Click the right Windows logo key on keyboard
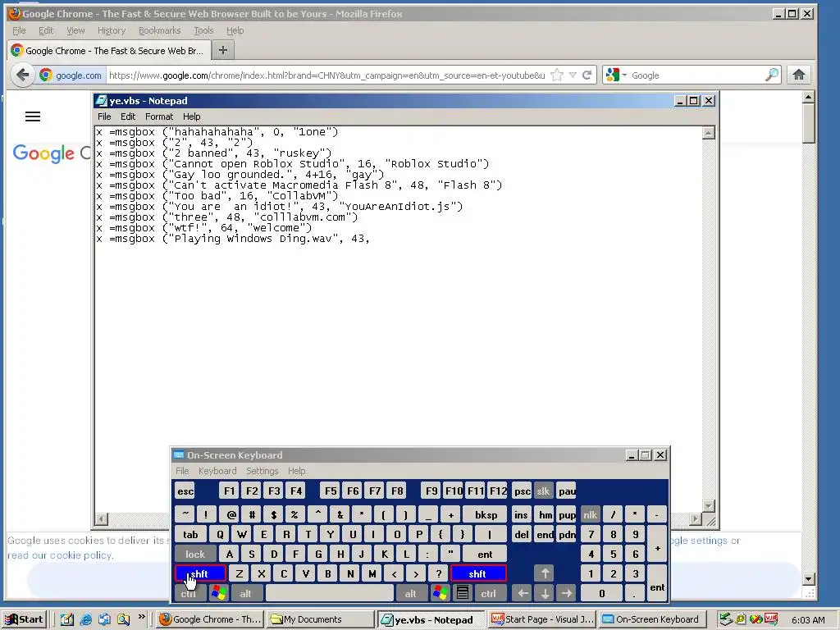This screenshot has height=630, width=840. (441, 593)
